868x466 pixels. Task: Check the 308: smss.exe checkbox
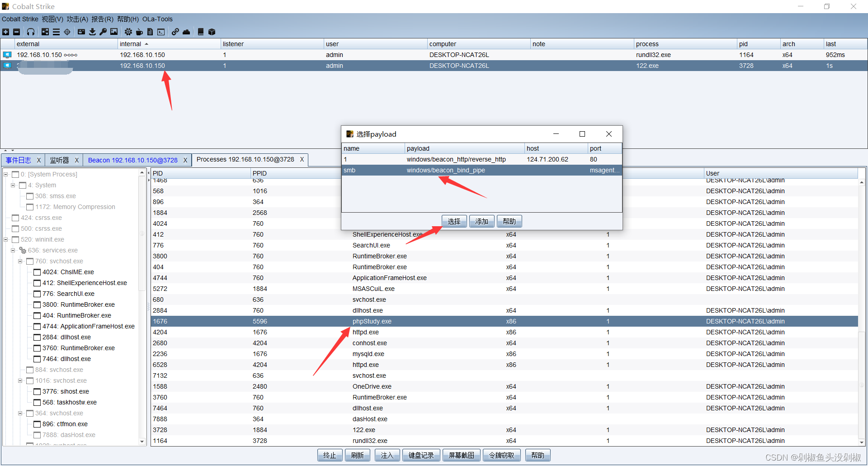pos(30,196)
